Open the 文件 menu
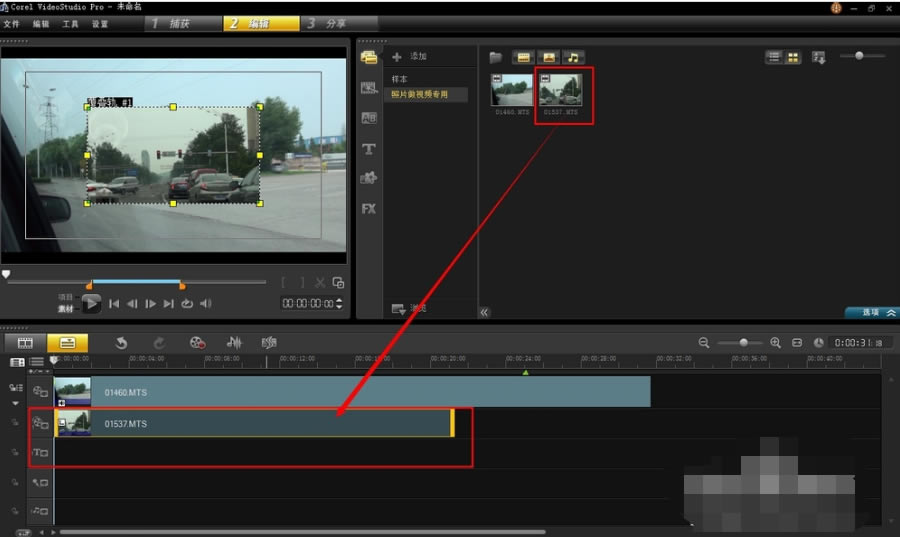Viewport: 900px width, 537px height. click(12, 23)
